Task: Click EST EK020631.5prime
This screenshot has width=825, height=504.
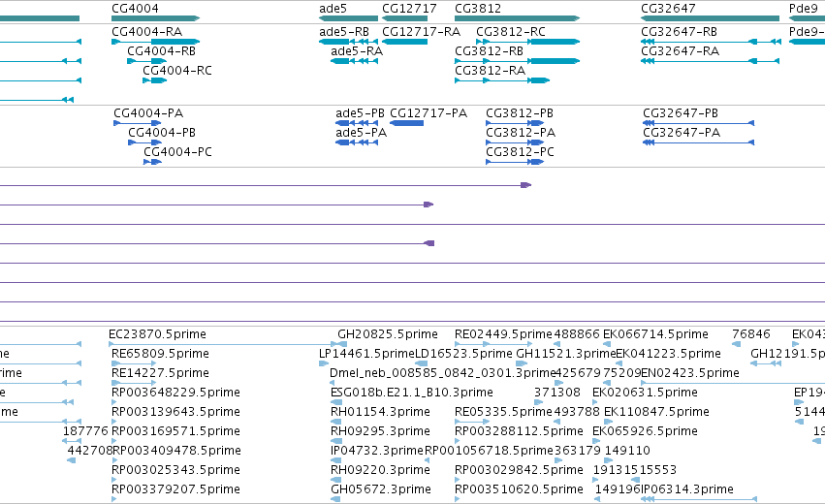Action: click(x=645, y=393)
